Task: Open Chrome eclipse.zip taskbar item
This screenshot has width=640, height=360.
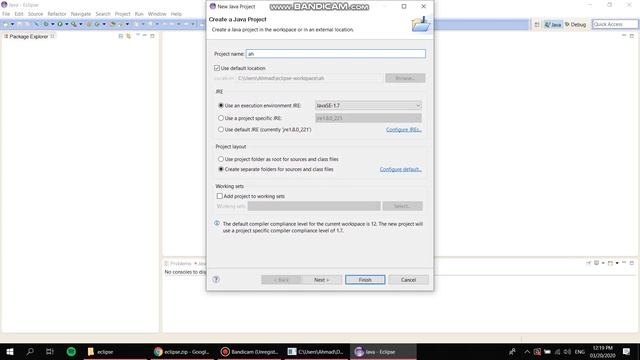Action: (x=182, y=351)
